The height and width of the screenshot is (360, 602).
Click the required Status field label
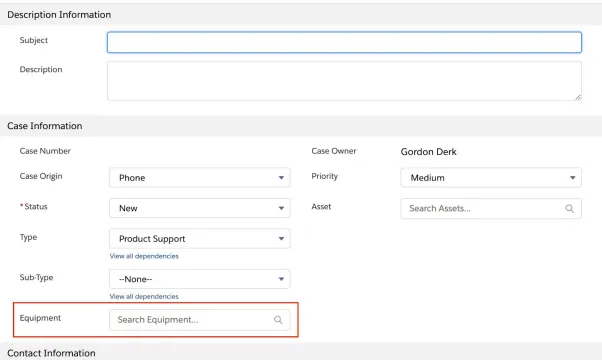click(x=34, y=206)
